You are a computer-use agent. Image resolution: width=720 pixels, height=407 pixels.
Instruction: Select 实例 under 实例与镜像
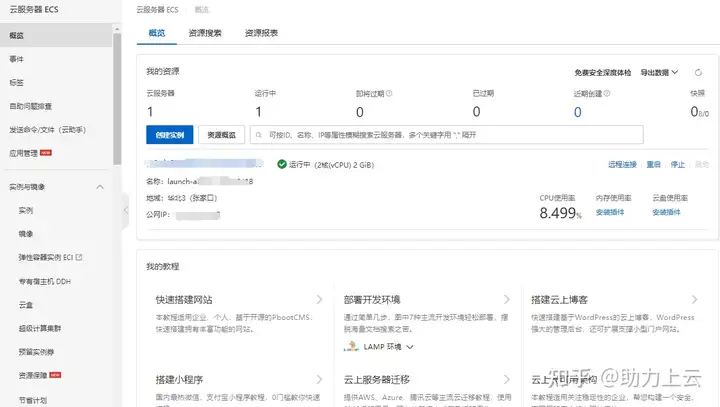tap(26, 210)
